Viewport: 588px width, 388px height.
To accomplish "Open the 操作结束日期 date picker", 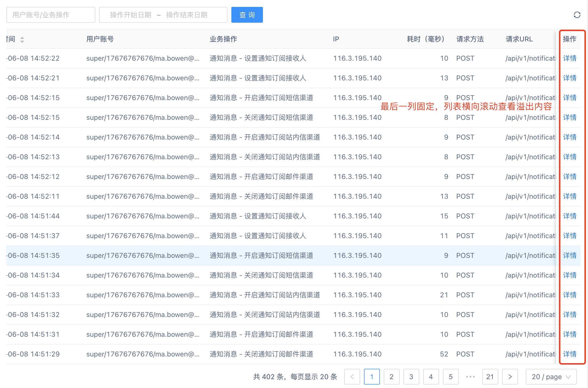I will [x=187, y=15].
